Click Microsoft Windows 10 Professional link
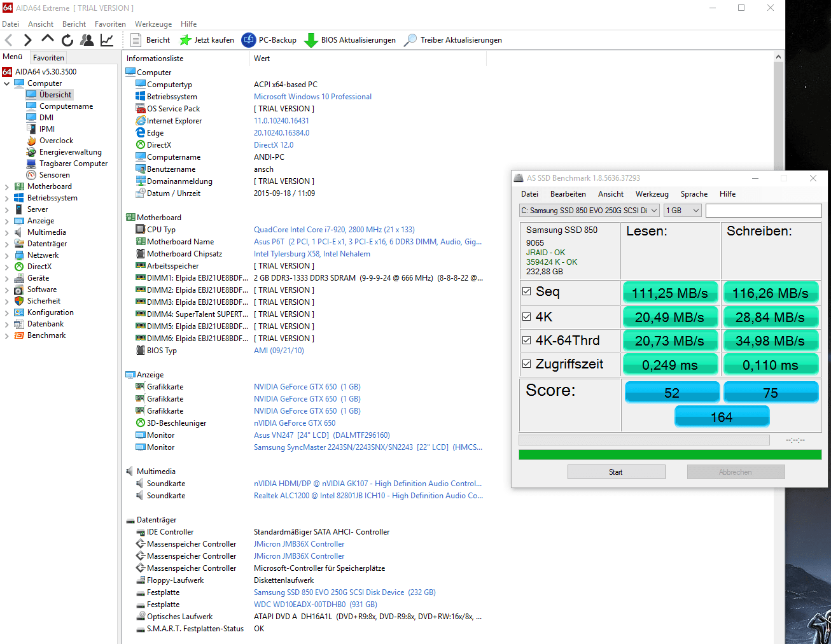Screen dimensions: 831x644 coord(312,97)
